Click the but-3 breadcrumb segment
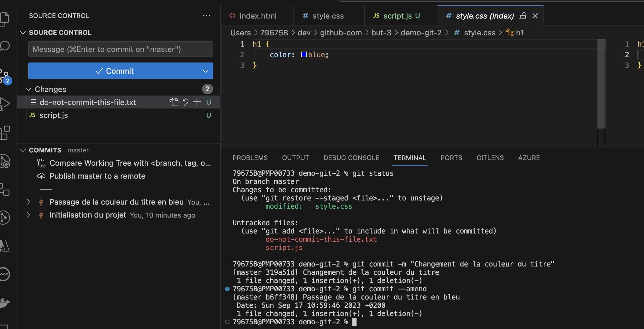Image resolution: width=644 pixels, height=329 pixels. pyautogui.click(x=381, y=33)
